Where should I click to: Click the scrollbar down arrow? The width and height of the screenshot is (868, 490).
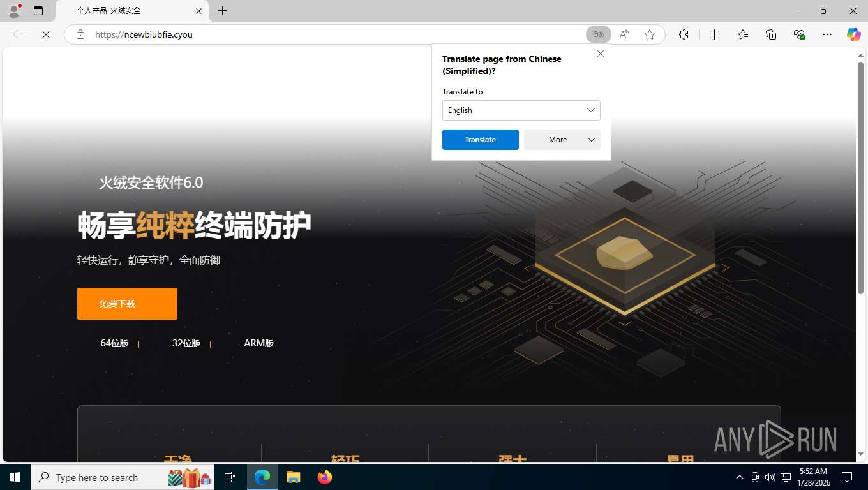pos(860,454)
